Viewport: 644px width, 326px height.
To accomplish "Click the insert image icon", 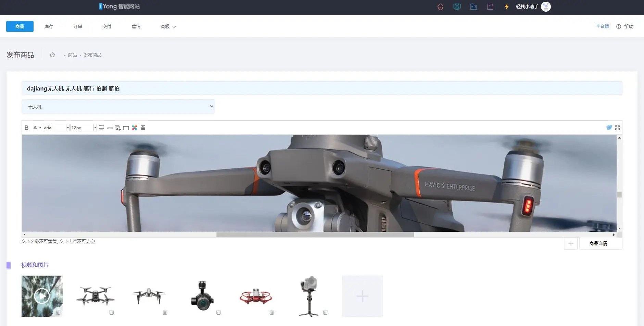I will point(117,128).
